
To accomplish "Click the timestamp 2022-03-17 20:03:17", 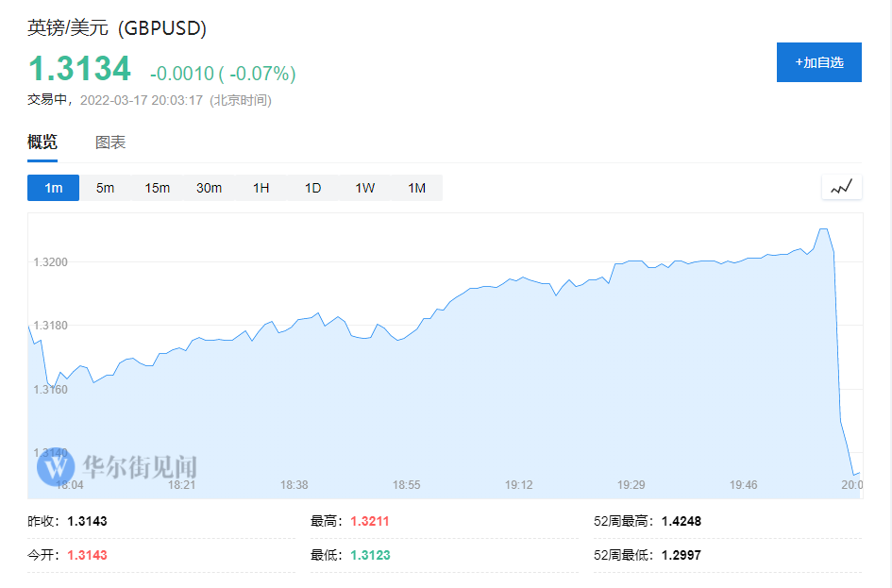I will pos(142,100).
